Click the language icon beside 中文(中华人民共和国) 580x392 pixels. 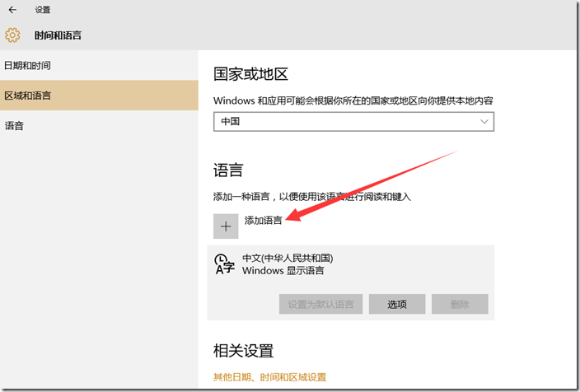click(225, 264)
